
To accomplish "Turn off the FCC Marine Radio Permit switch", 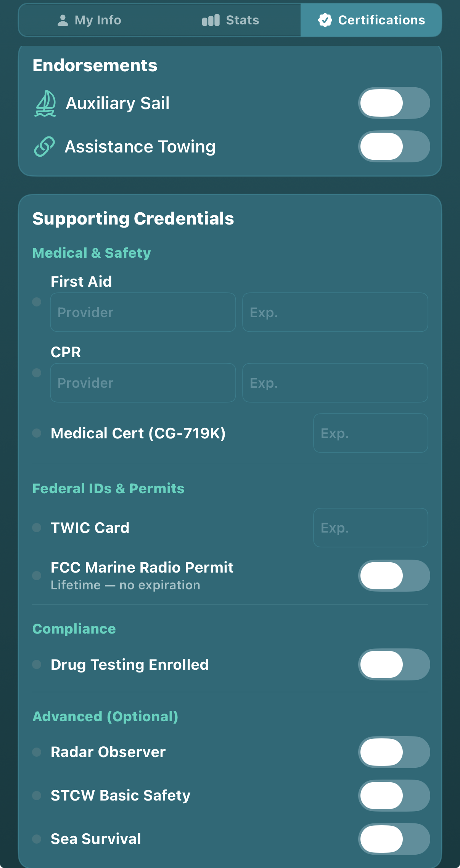I will (x=394, y=576).
